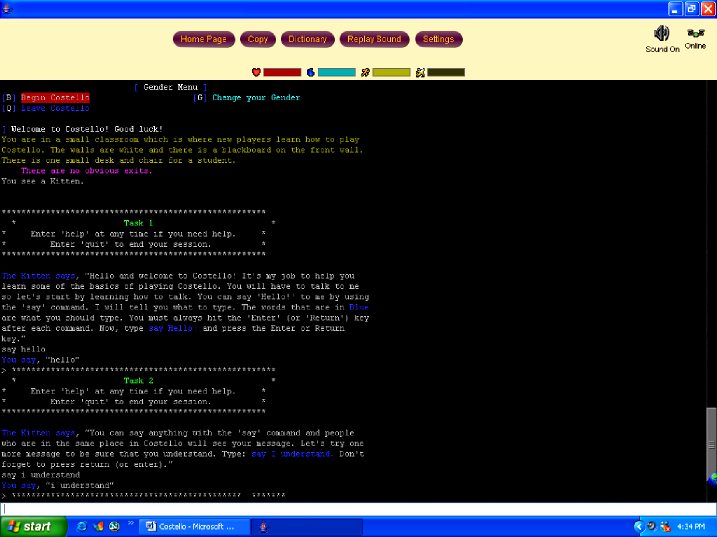The image size is (717, 537).
Task: Click tray icon next to clock
Action: click(x=666, y=527)
